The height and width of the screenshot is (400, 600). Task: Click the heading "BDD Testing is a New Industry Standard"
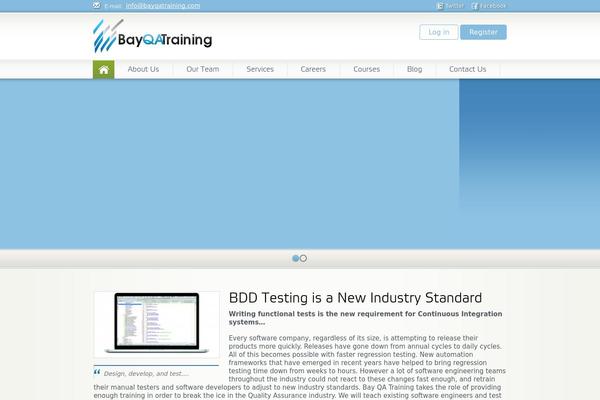point(355,298)
